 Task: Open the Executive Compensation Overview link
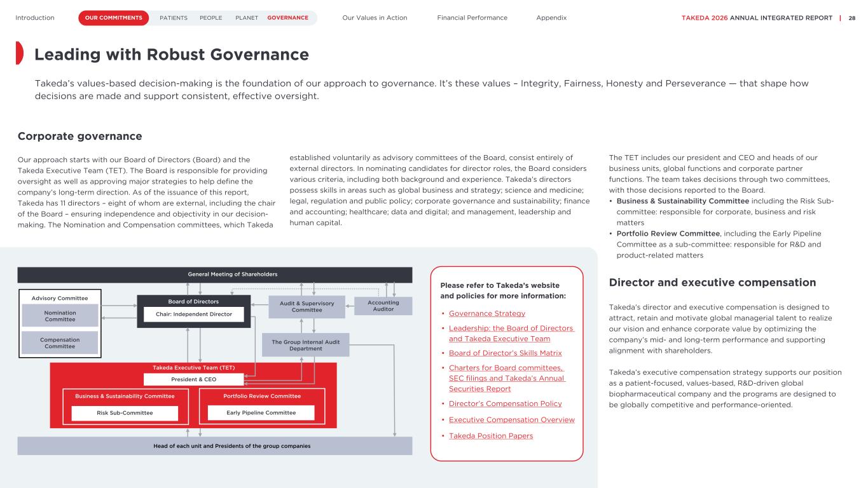pos(512,420)
